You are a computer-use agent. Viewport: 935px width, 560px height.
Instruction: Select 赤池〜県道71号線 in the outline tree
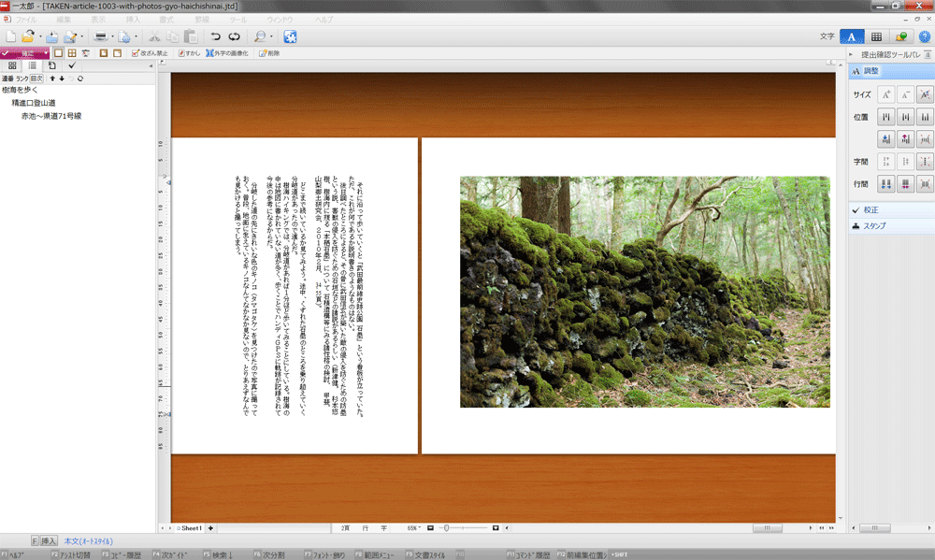pyautogui.click(x=51, y=116)
